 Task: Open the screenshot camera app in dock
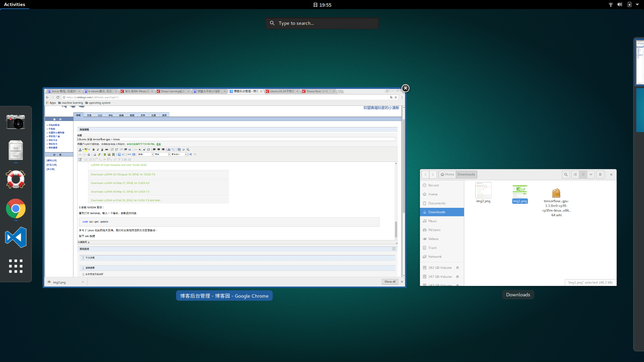(15, 122)
